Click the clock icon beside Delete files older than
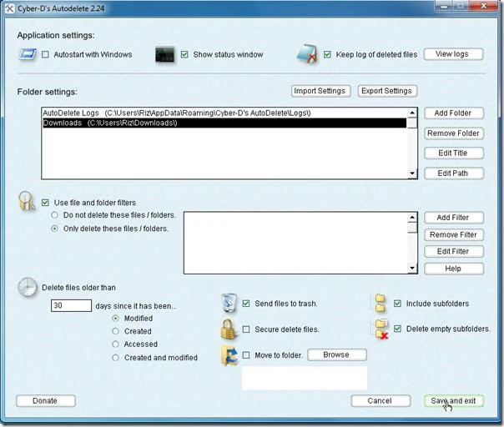Viewport: 504px width, 427px height. click(28, 287)
